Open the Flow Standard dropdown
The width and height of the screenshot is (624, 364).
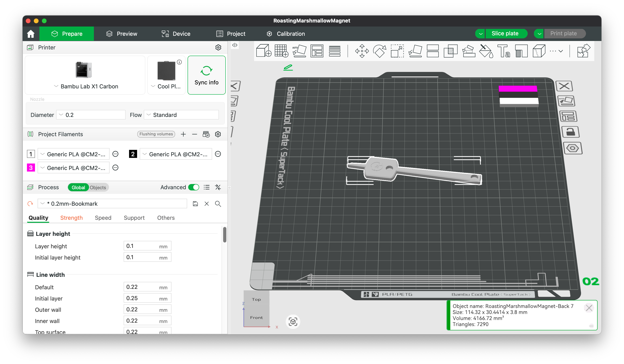[x=181, y=115]
